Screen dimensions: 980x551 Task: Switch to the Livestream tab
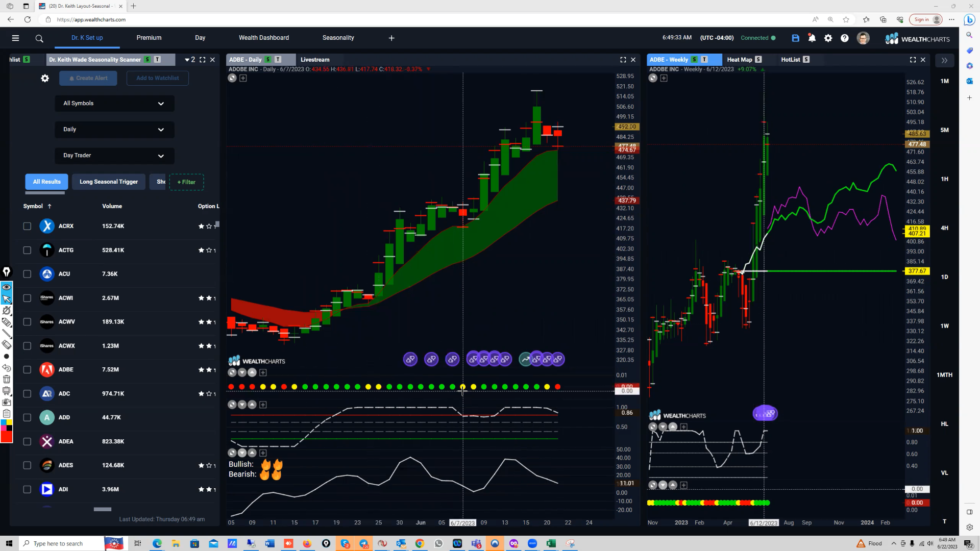point(315,60)
